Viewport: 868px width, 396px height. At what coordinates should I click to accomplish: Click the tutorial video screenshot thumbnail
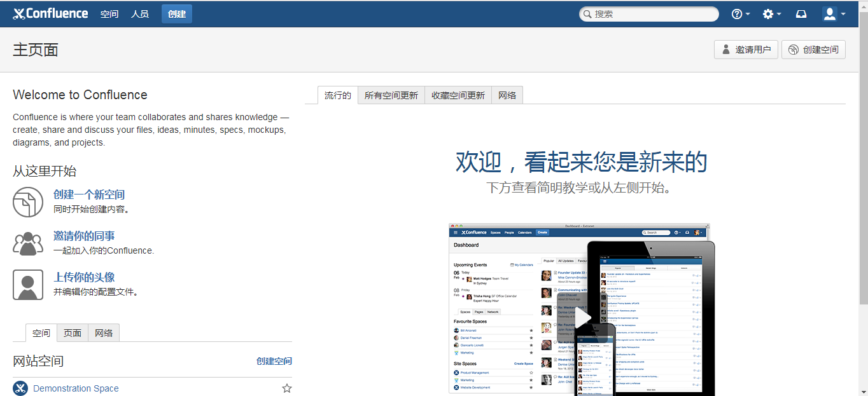tap(582, 309)
